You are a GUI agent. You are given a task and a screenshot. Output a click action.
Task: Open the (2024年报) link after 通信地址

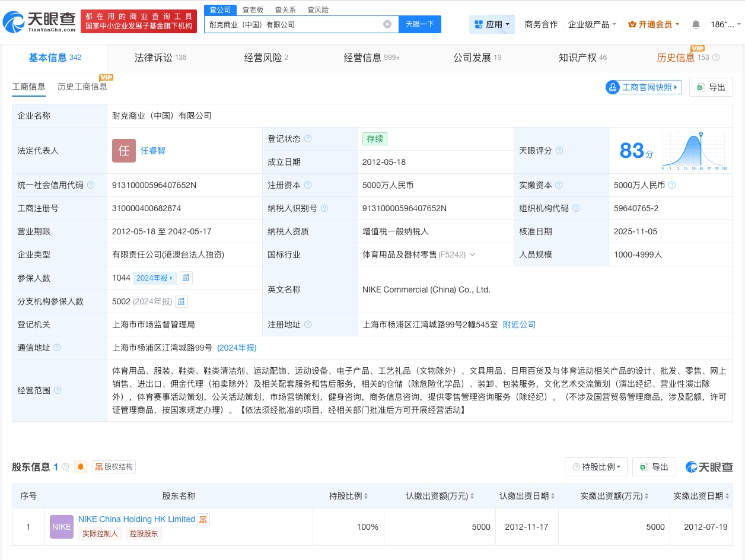click(237, 348)
